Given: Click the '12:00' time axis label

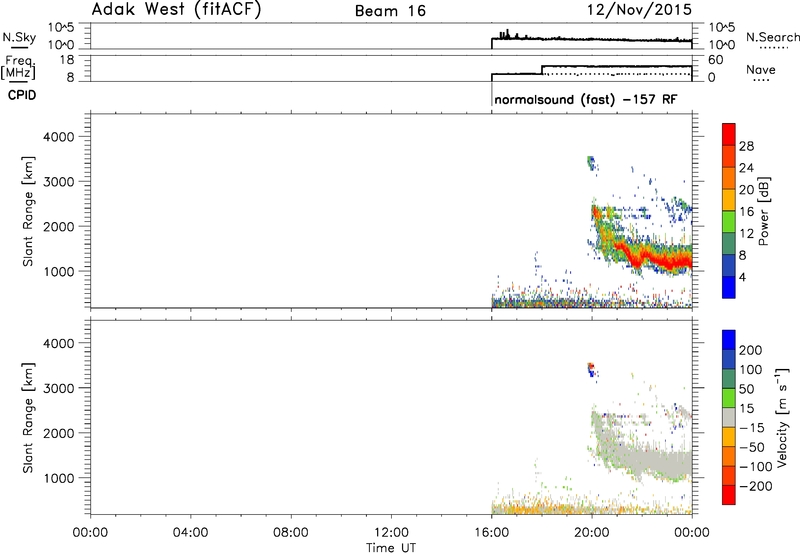Looking at the screenshot, I should (391, 533).
